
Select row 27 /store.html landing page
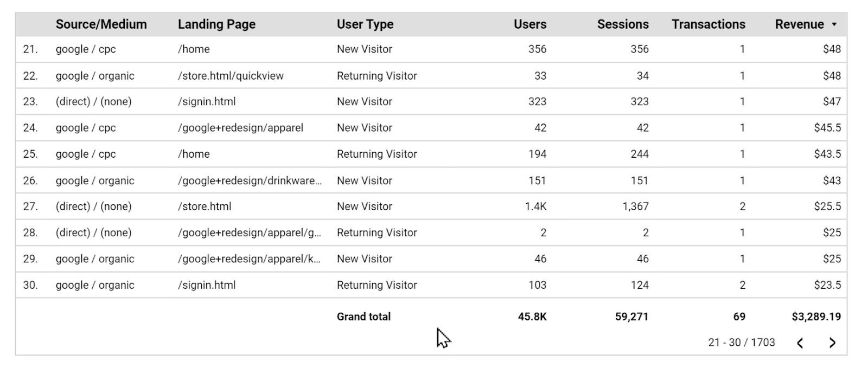(x=205, y=206)
